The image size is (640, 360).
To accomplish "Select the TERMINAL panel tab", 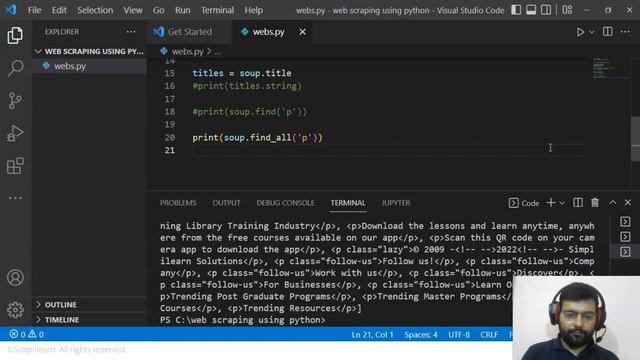I will point(348,203).
